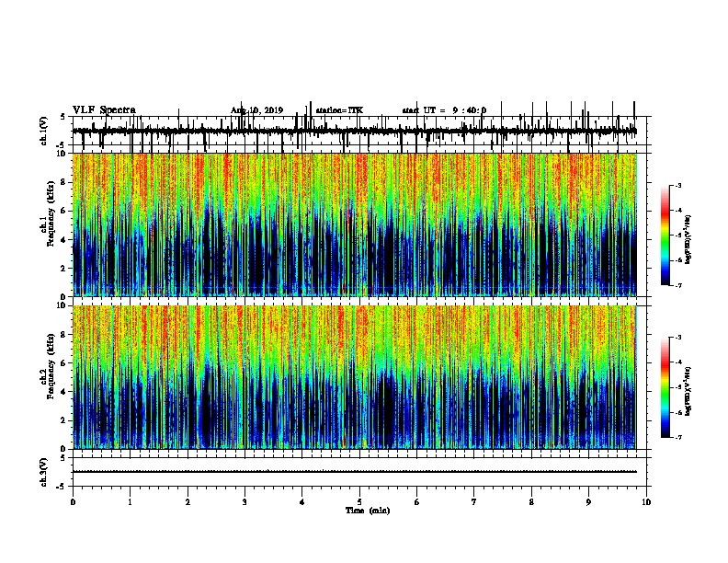Click the ch.2 spectrogram colorbar
Screen dimensions: 728x563
coord(665,387)
